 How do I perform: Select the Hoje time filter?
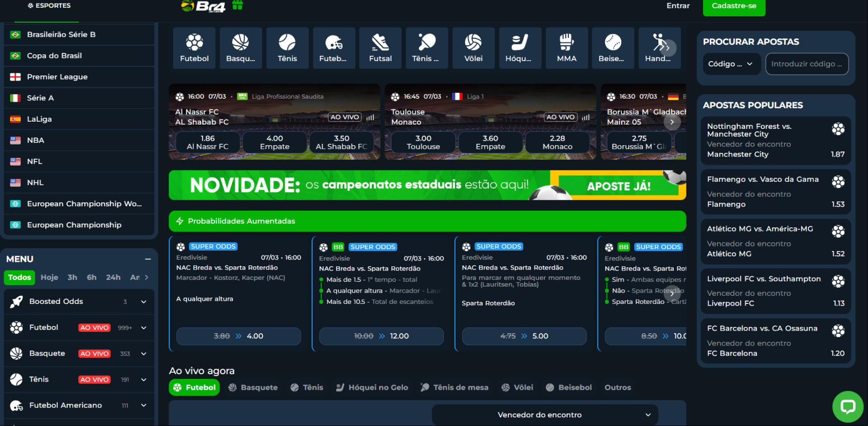point(49,277)
